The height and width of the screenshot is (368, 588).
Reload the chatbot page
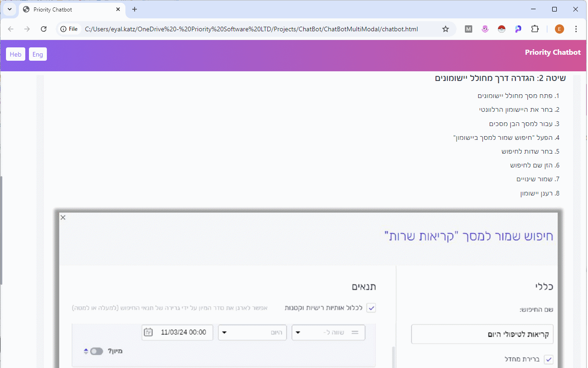[x=44, y=29]
